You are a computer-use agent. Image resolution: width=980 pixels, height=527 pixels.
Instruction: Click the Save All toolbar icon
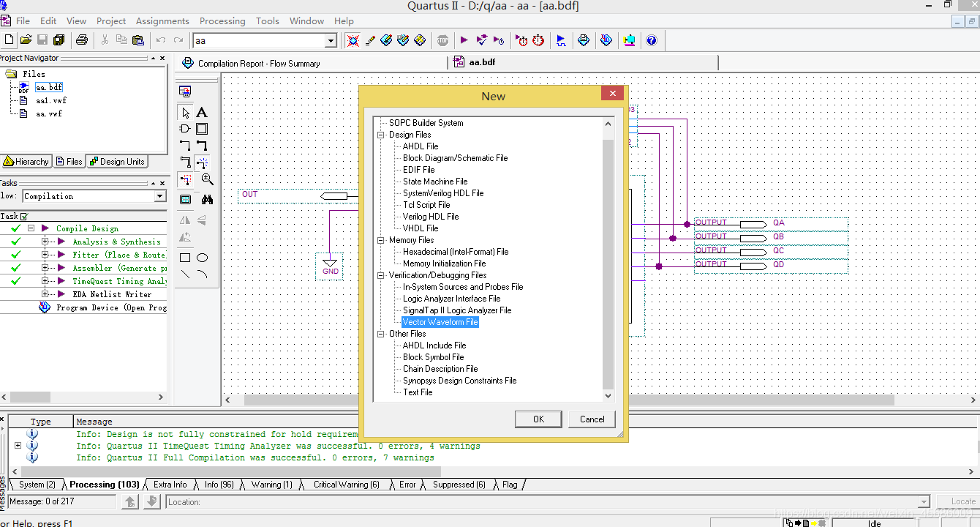(x=59, y=40)
